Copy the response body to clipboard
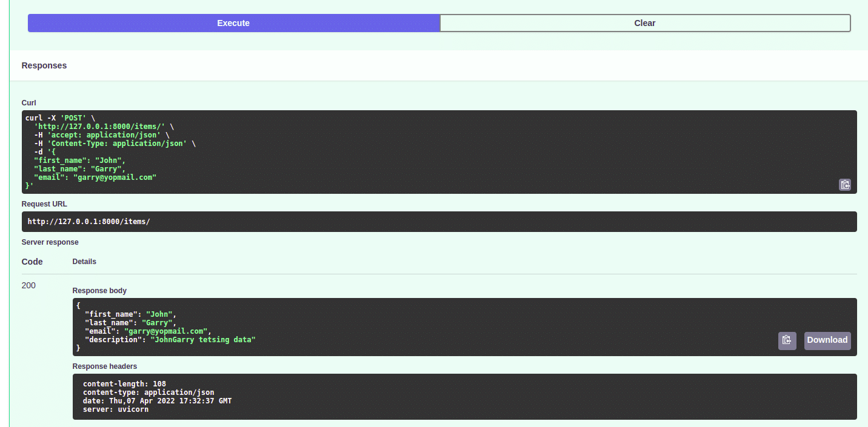The image size is (868, 427). tap(787, 340)
